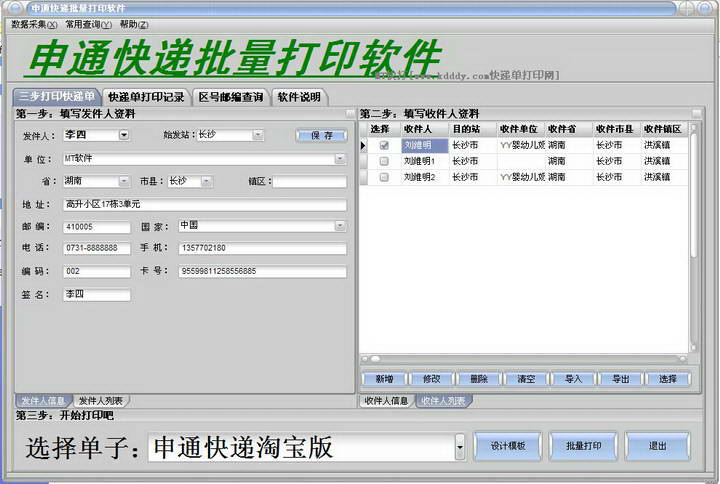Click the 清空 button
This screenshot has height=484, width=720.
(x=526, y=379)
